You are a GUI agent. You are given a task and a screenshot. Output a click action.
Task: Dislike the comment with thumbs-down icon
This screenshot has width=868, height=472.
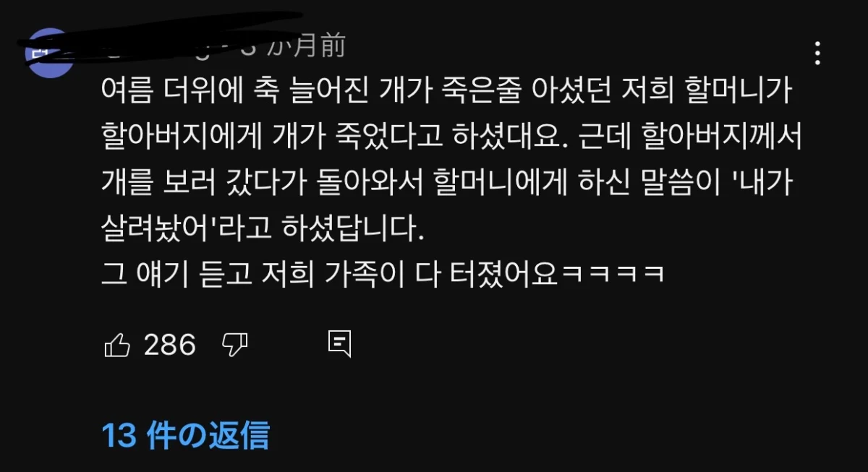[x=234, y=345]
